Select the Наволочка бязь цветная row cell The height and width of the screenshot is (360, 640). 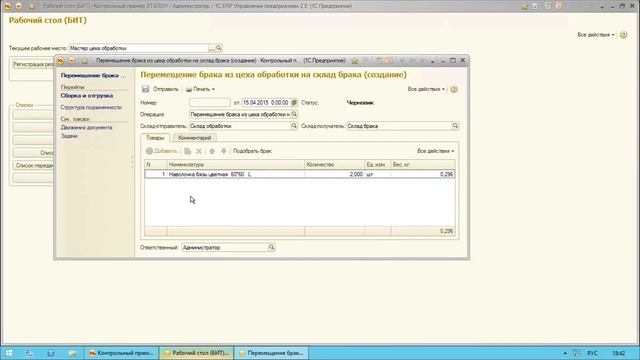pos(236,174)
